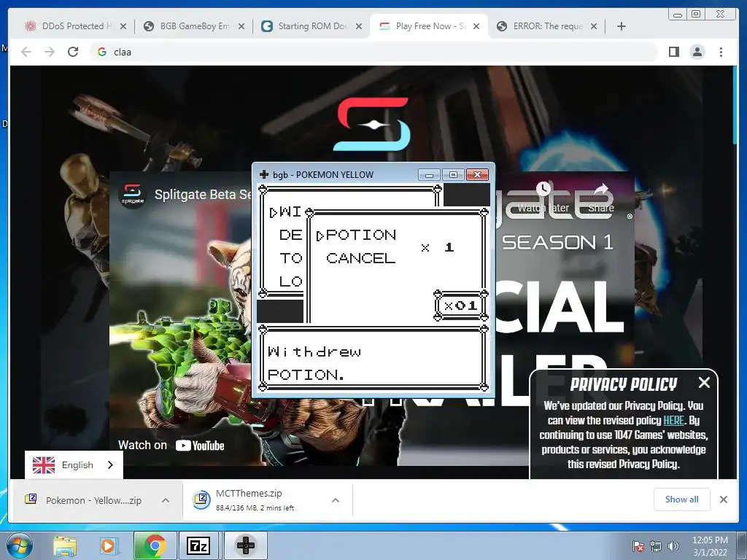The height and width of the screenshot is (560, 747).
Task: Click the bgb window title bar icon
Action: (263, 175)
